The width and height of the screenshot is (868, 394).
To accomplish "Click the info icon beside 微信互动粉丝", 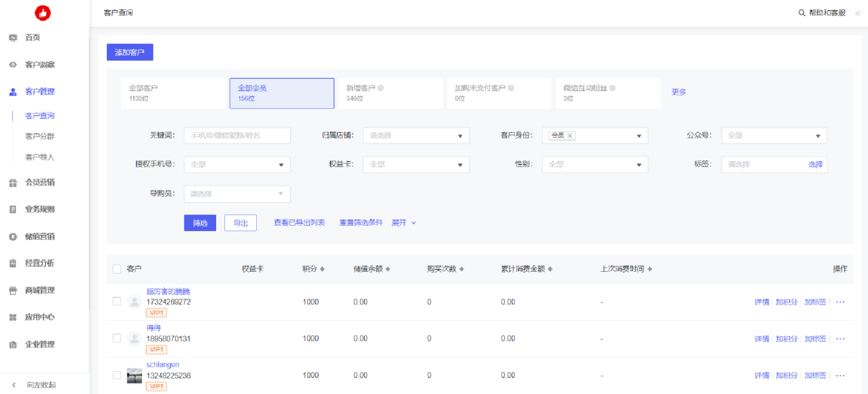I will tap(612, 88).
